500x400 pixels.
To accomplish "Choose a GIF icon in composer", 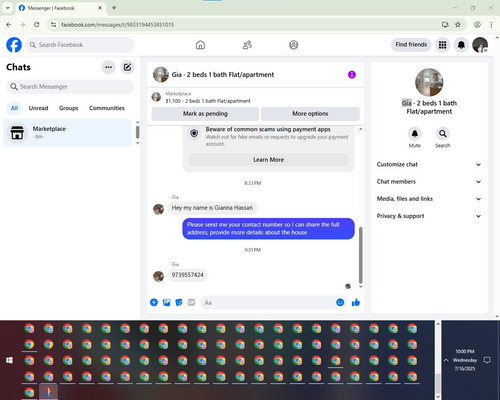I will click(x=191, y=302).
